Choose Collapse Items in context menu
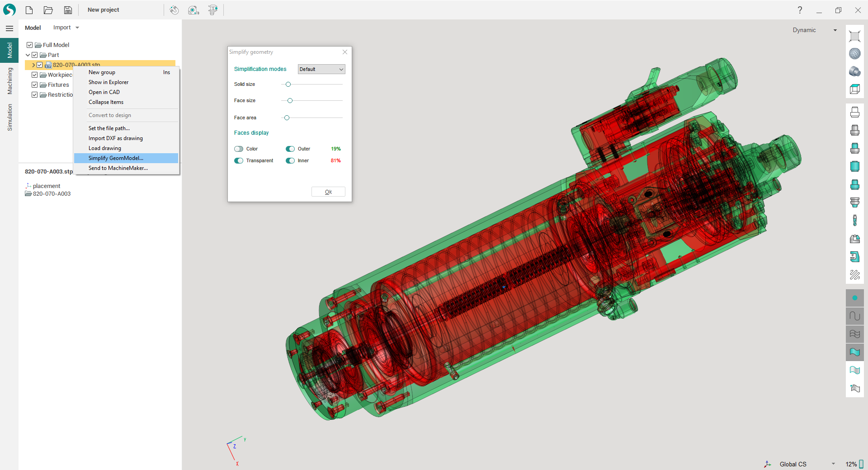Screen dimensions: 868x470 tap(127, 102)
